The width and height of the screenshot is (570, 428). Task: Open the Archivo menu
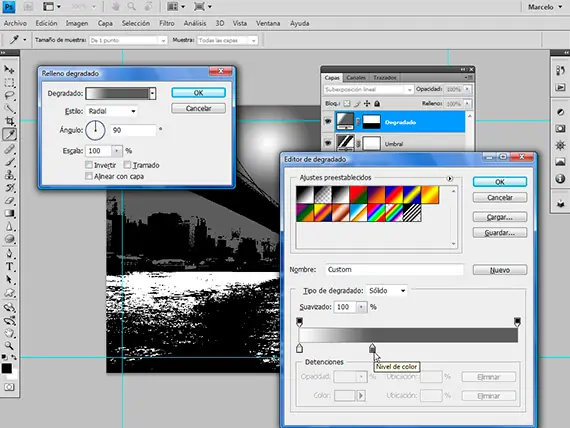[x=15, y=23]
